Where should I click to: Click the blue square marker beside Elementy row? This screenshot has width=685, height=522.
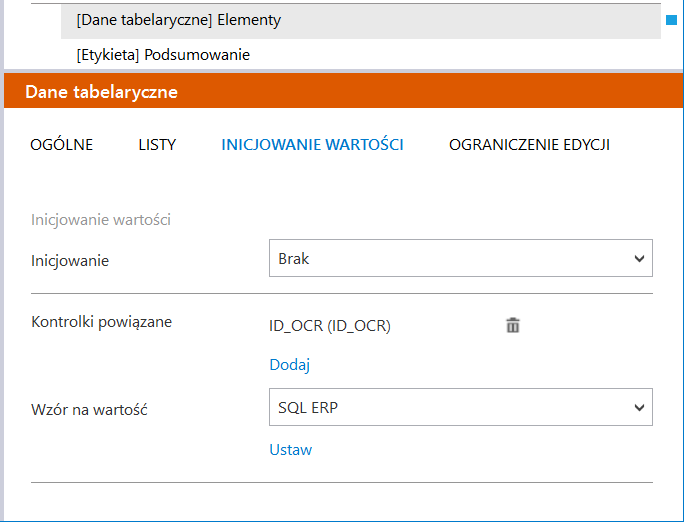pyautogui.click(x=671, y=19)
